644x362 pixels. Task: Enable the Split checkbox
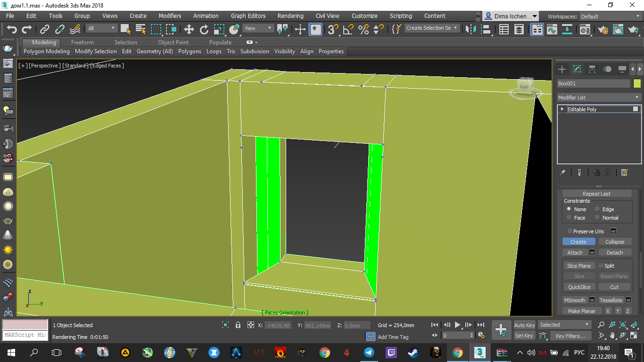pos(601,265)
